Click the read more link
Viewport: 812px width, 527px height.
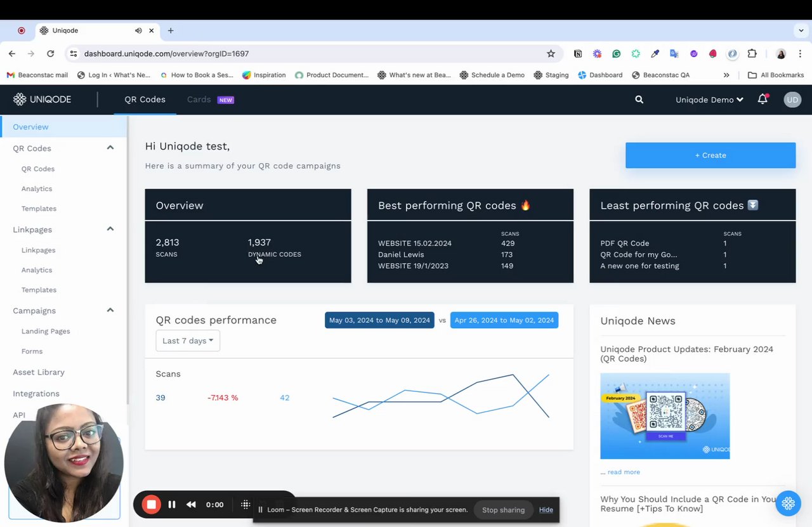624,472
